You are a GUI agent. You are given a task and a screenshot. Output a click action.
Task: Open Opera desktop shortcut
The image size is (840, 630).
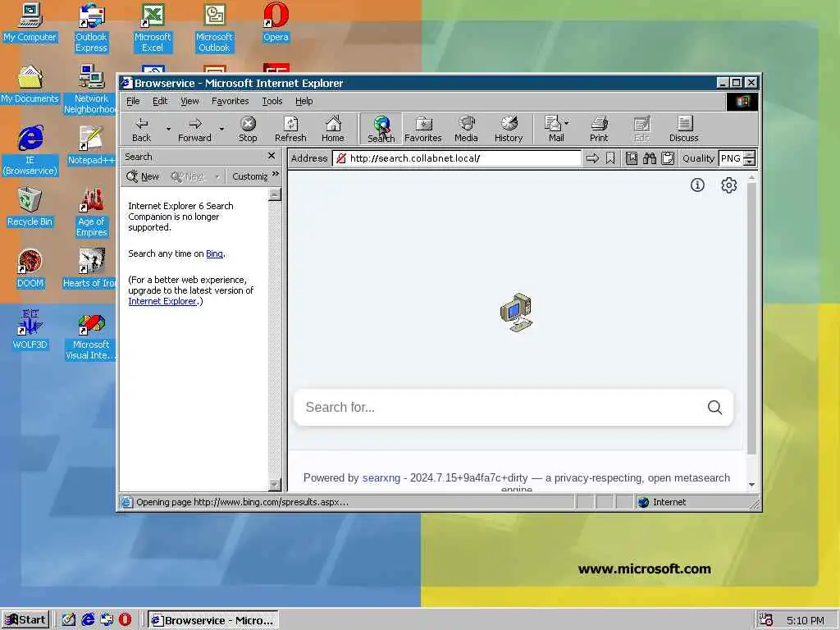coord(276,22)
